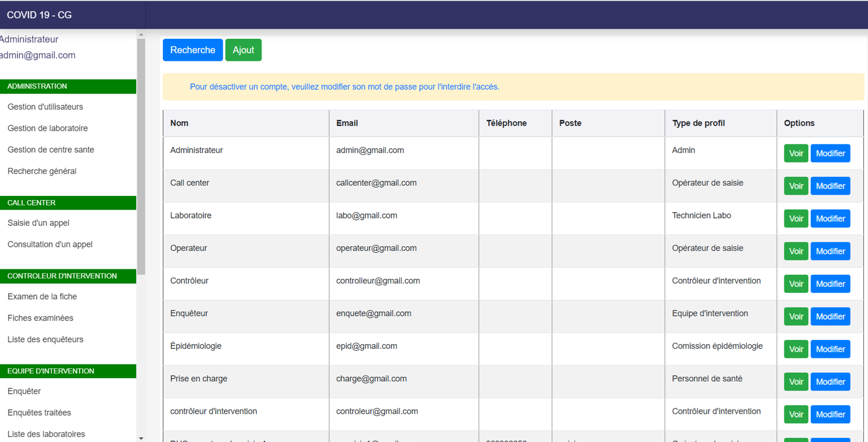The image size is (868, 442).
Task: Select Fiches examinées in sidebar
Action: coord(41,318)
